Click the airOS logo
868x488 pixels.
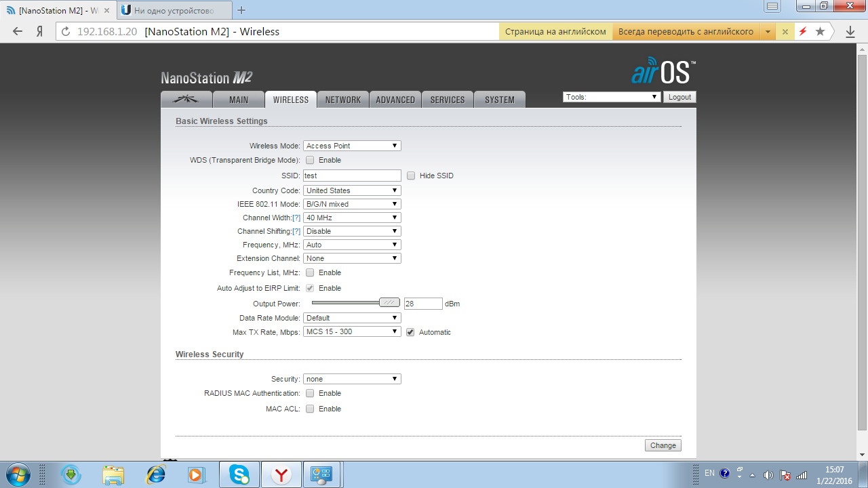pos(663,70)
